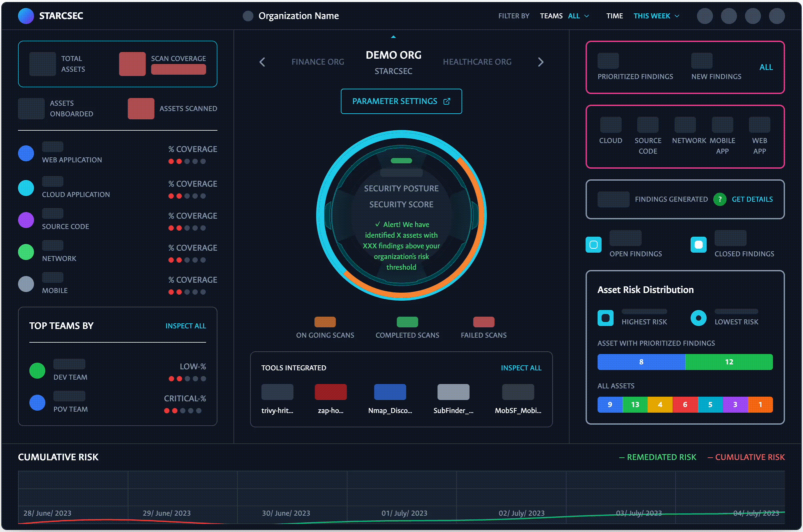This screenshot has width=803, height=532.
Task: Collapse panel using small up arrow above DEMO ORG
Action: 393,37
